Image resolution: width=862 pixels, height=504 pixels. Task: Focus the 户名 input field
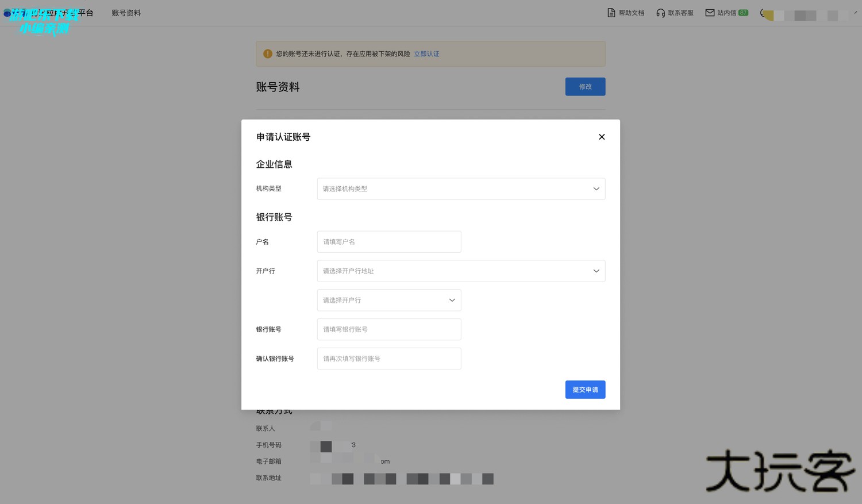tap(388, 242)
